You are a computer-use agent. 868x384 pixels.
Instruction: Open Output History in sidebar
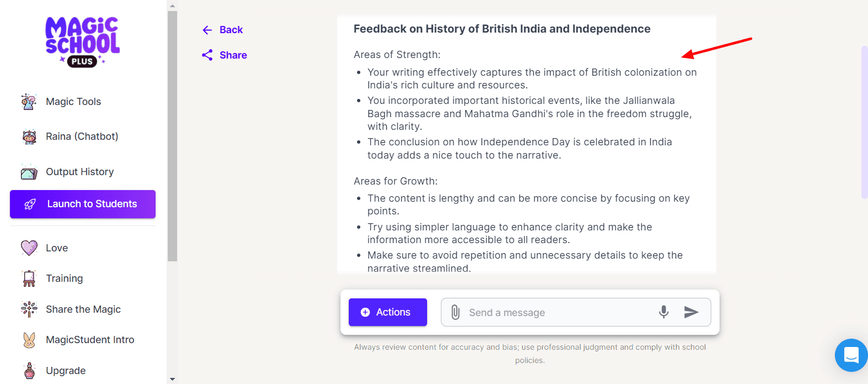pyautogui.click(x=79, y=172)
